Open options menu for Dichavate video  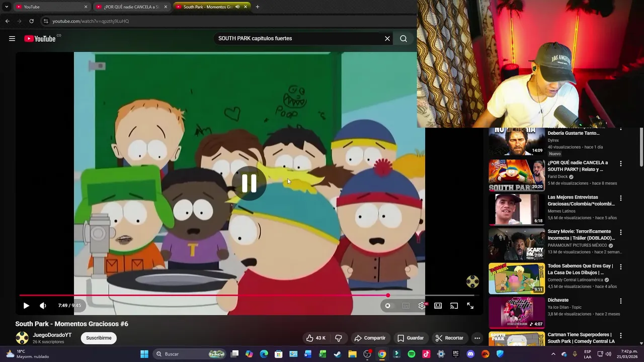tap(621, 301)
